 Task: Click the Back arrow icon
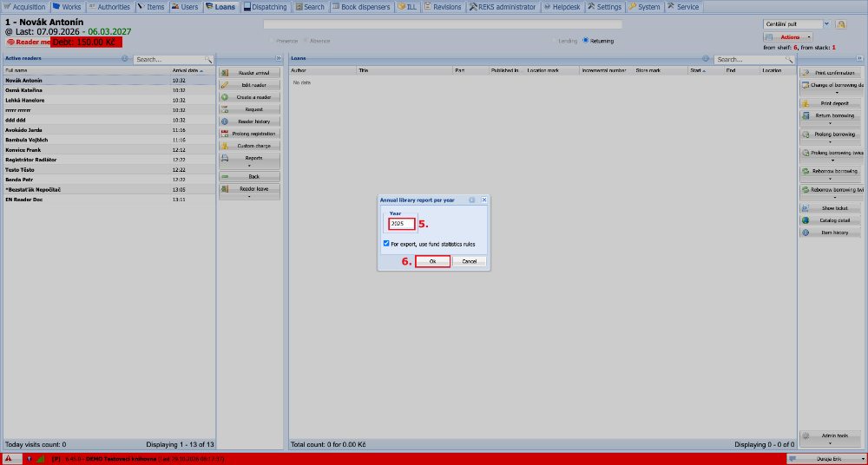pos(225,177)
